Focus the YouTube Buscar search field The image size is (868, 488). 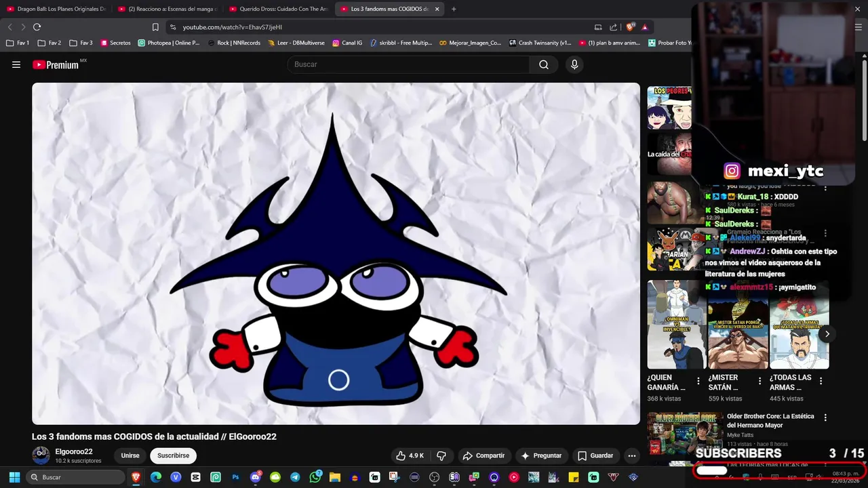(409, 64)
